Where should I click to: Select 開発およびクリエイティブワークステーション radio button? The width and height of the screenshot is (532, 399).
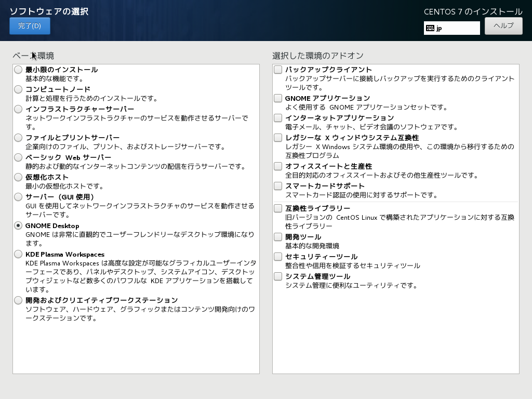point(18,300)
